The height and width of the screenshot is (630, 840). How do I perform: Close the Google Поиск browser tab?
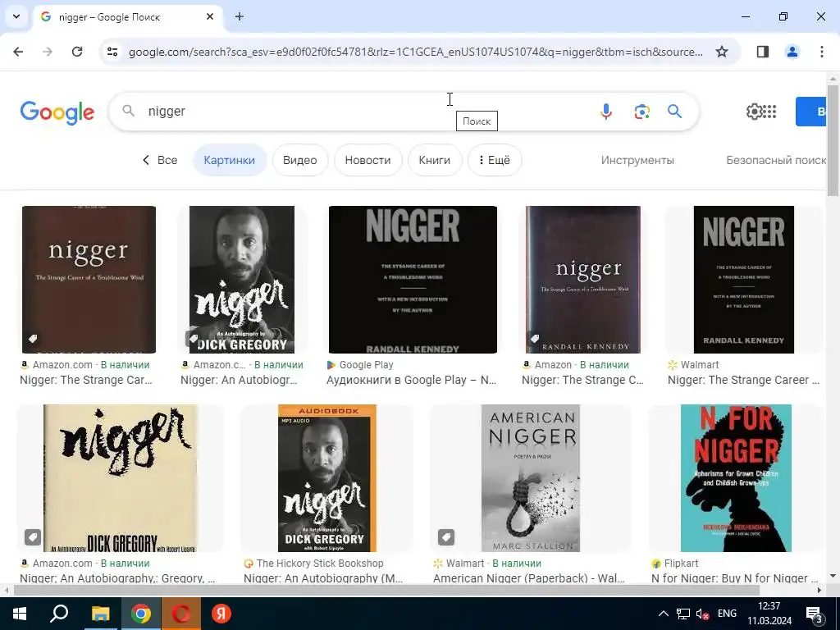coord(210,16)
